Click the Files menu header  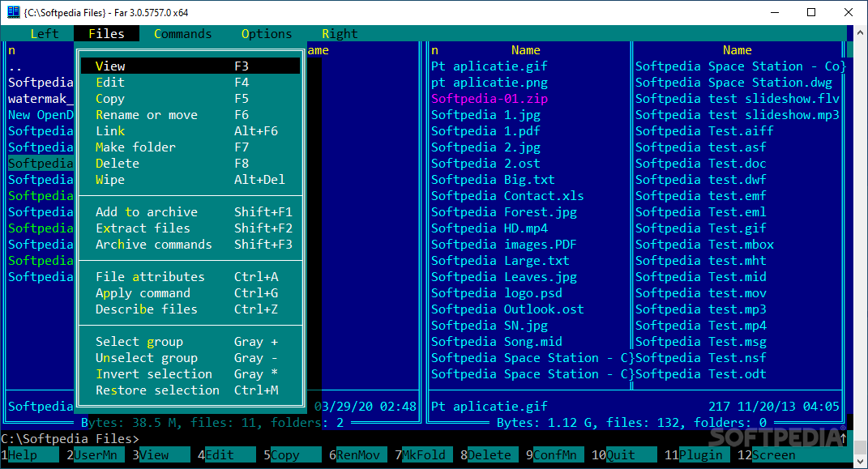pos(106,34)
